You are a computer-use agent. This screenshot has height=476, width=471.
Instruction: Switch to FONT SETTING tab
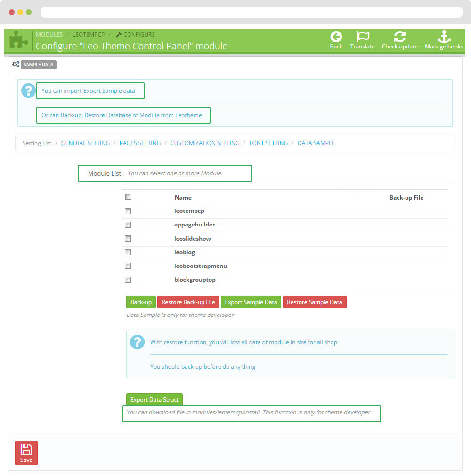[x=268, y=143]
